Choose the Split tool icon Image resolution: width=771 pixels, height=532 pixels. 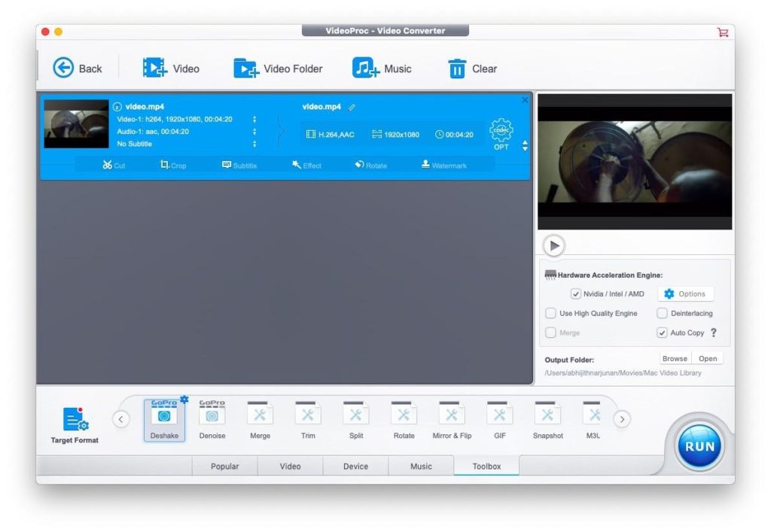point(356,419)
